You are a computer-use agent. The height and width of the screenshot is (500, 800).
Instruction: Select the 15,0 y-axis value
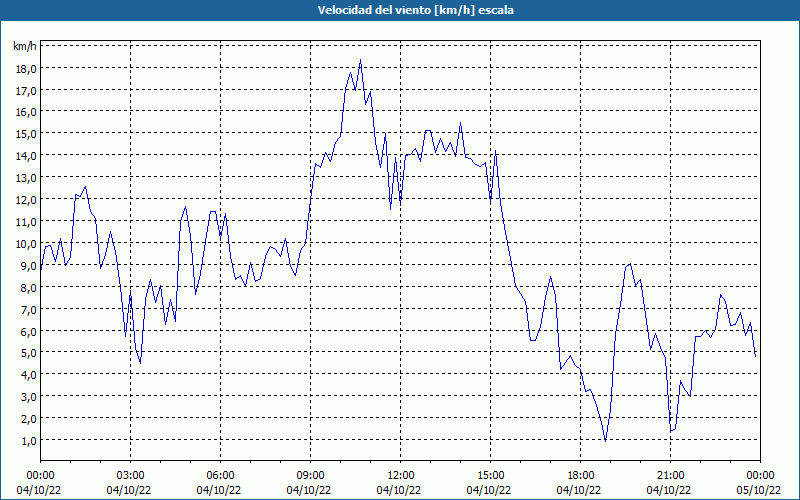26,134
